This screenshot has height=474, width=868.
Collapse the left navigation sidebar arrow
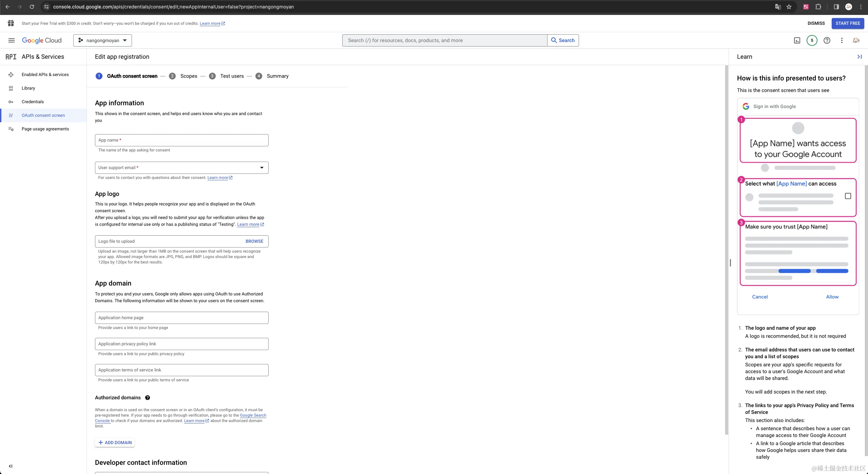[11, 466]
